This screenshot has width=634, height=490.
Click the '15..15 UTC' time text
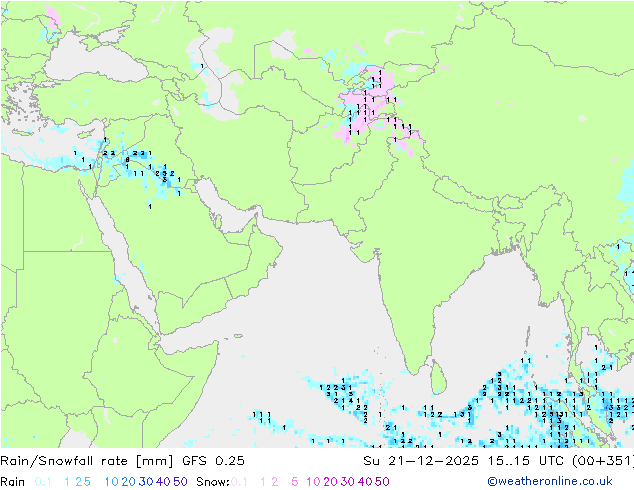(x=526, y=461)
